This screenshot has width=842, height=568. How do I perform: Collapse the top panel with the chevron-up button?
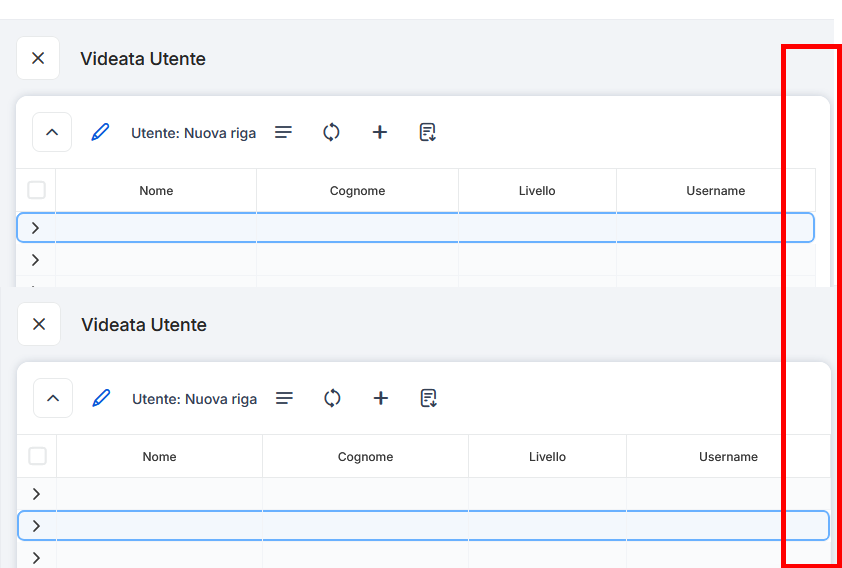click(x=52, y=132)
